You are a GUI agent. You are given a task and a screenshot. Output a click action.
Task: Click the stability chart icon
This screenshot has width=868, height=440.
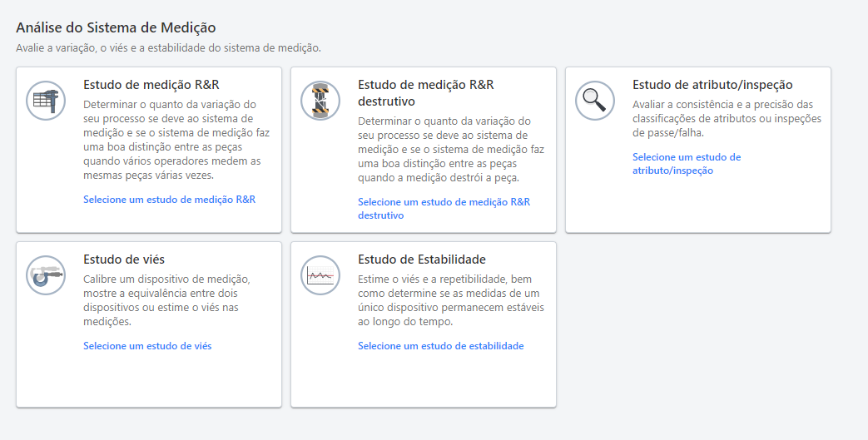320,275
